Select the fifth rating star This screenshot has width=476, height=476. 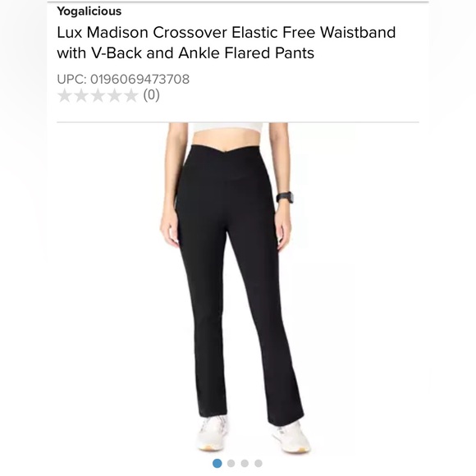tap(130, 95)
